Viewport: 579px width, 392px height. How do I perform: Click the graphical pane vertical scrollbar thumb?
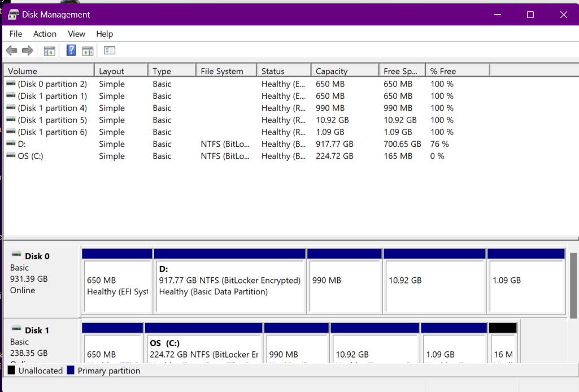tap(573, 286)
